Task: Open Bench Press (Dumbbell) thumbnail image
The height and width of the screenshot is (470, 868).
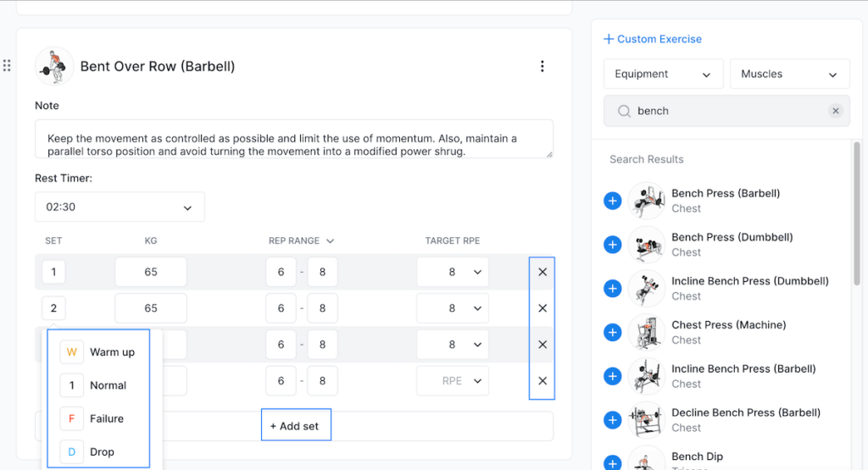Action: pos(647,245)
